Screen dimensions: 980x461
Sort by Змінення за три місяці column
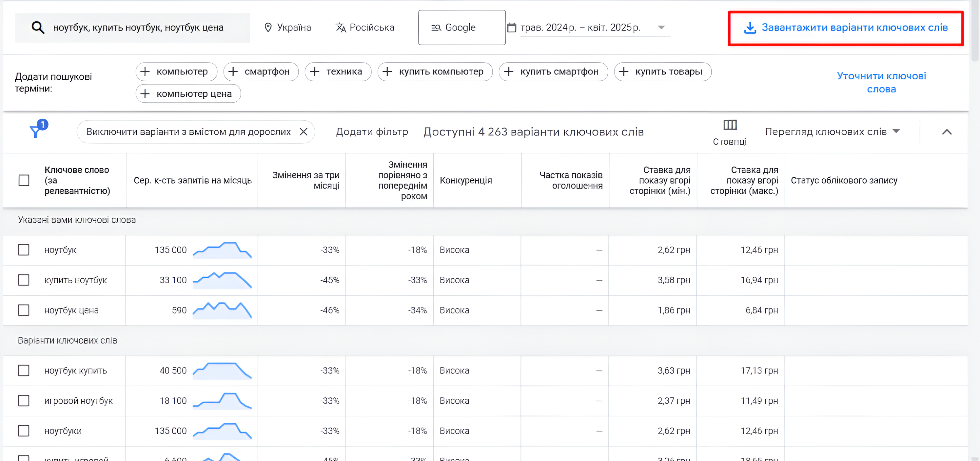pyautogui.click(x=306, y=180)
